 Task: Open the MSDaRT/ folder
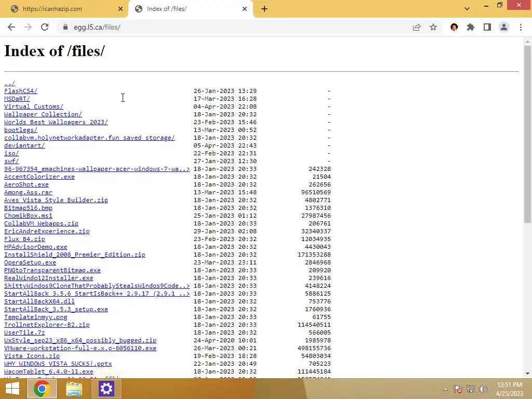tap(17, 99)
